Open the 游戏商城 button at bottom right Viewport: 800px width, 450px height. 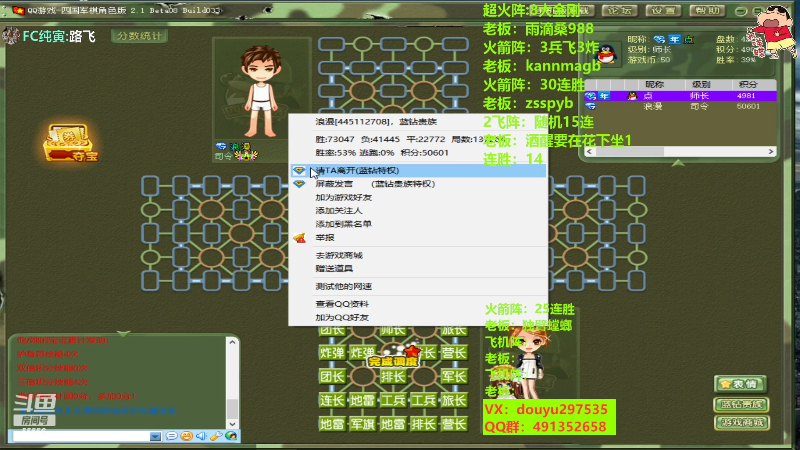point(741,422)
